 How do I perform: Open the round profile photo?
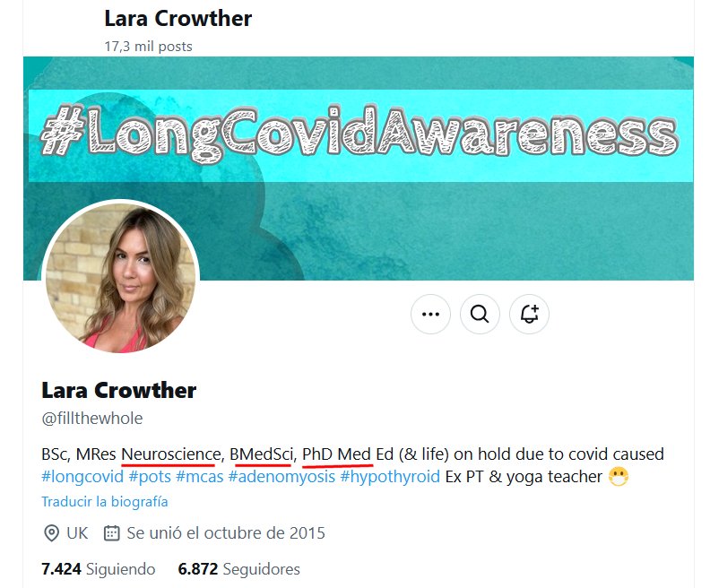coord(120,278)
